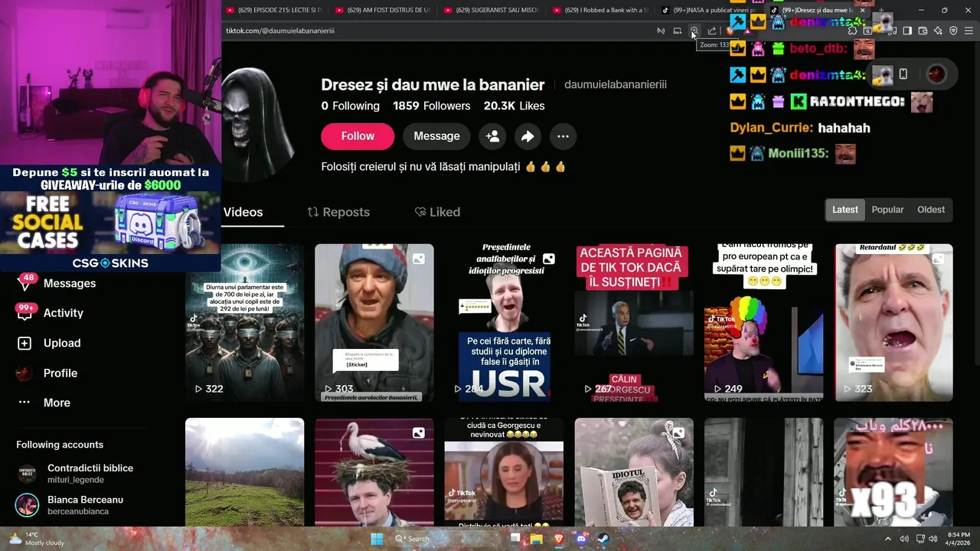Open the rainbow-wig clown video
The height and width of the screenshot is (551, 980).
coord(763,323)
